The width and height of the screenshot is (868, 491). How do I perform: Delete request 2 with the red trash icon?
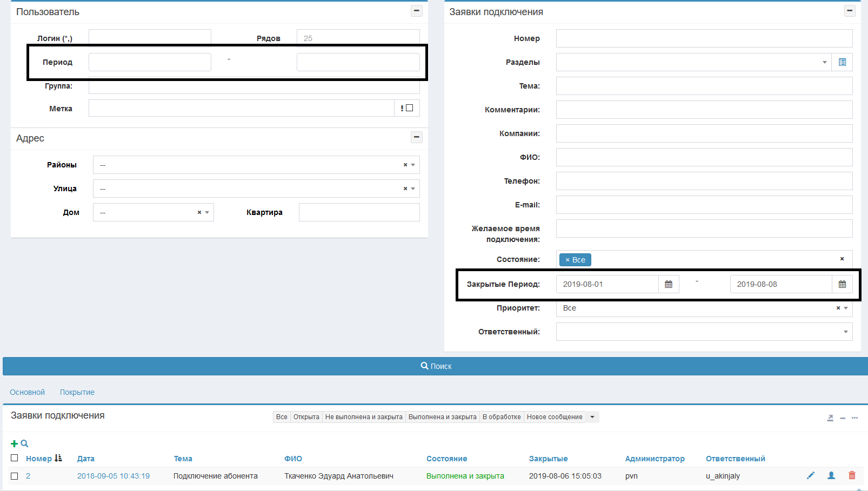[x=852, y=475]
